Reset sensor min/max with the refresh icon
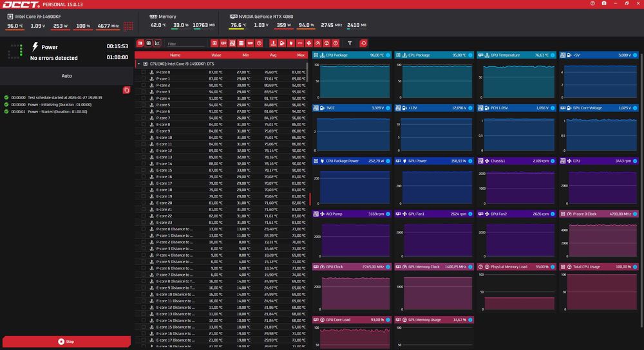 point(363,43)
